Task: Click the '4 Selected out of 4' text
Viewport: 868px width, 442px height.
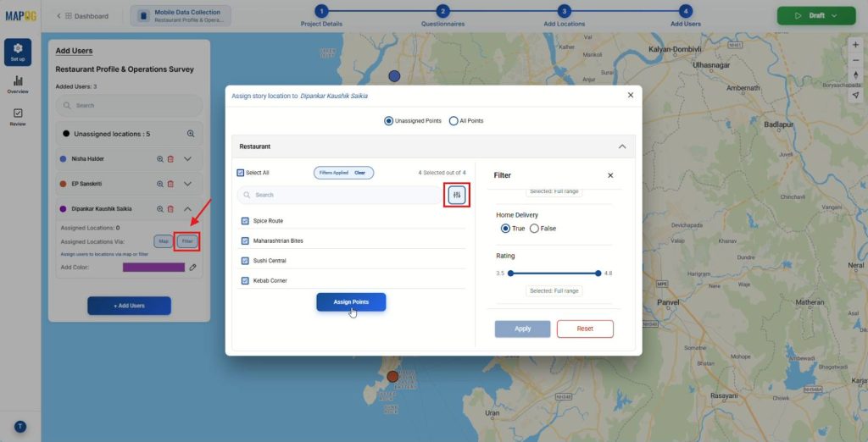Action: pyautogui.click(x=442, y=173)
